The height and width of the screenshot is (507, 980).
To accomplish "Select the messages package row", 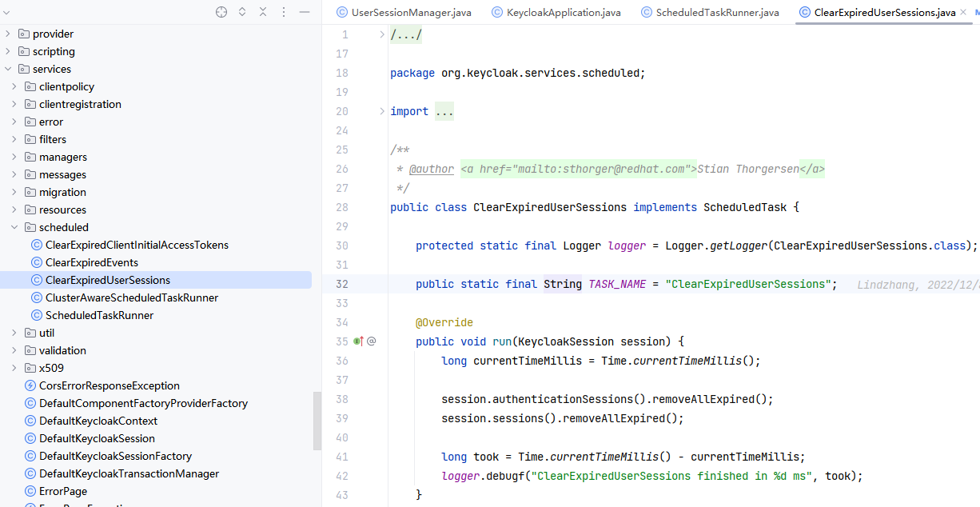I will (156, 174).
